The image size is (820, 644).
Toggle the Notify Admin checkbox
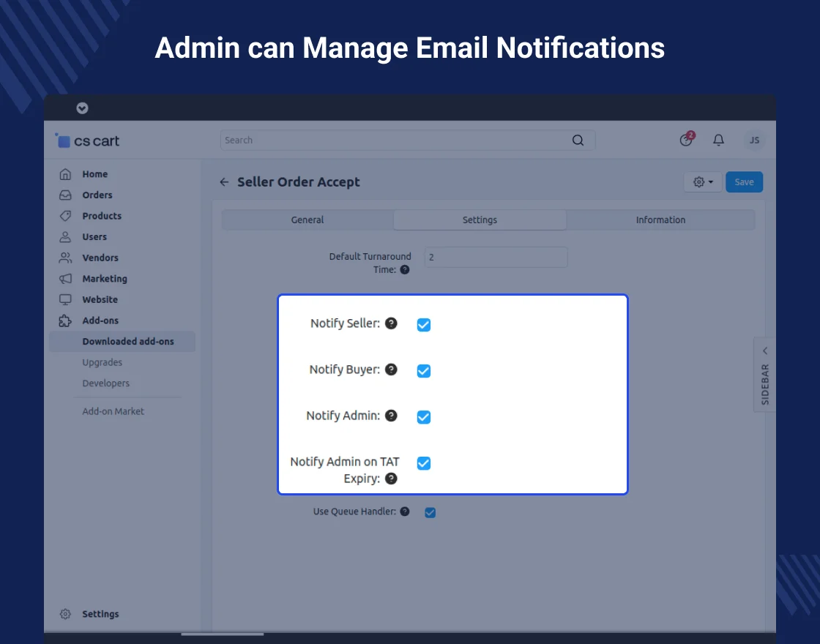[x=424, y=417]
